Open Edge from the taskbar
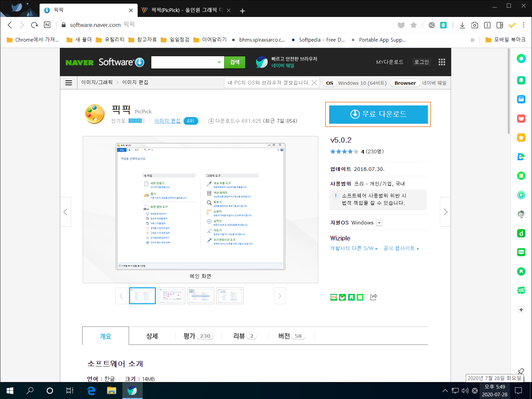 click(91, 391)
